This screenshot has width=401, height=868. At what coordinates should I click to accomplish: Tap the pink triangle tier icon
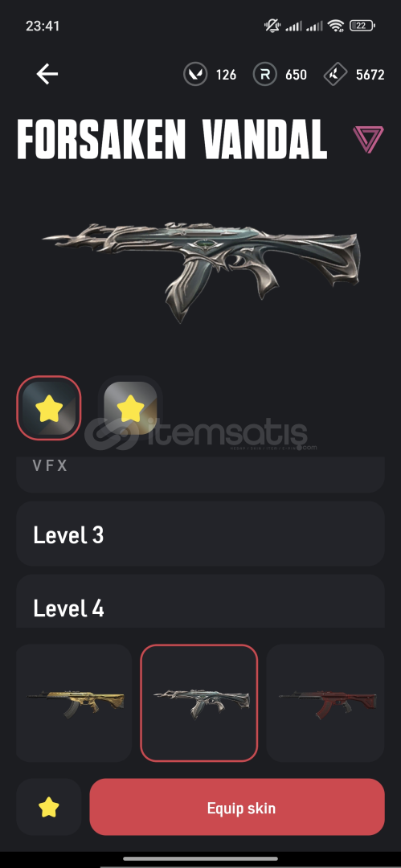[368, 139]
